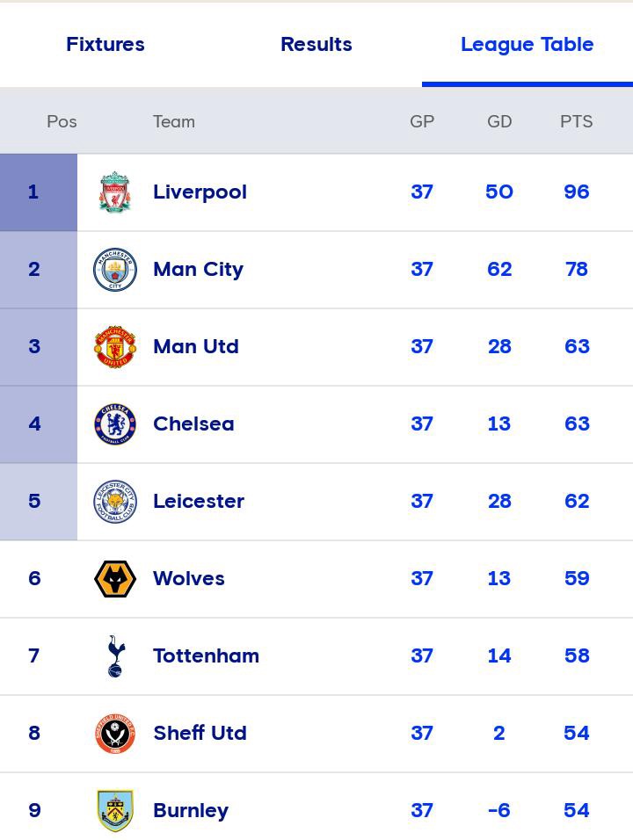This screenshot has height=840, width=633.
Task: Open the Results tab
Action: (x=316, y=44)
